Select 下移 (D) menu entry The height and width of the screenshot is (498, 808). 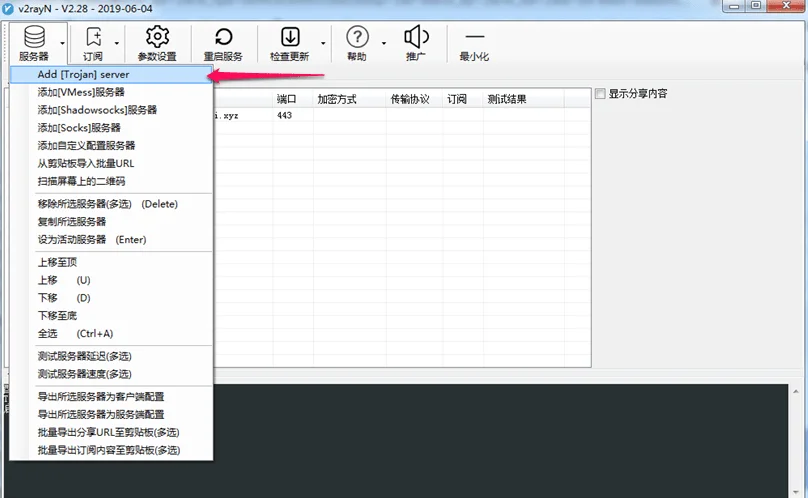pyautogui.click(x=111, y=298)
